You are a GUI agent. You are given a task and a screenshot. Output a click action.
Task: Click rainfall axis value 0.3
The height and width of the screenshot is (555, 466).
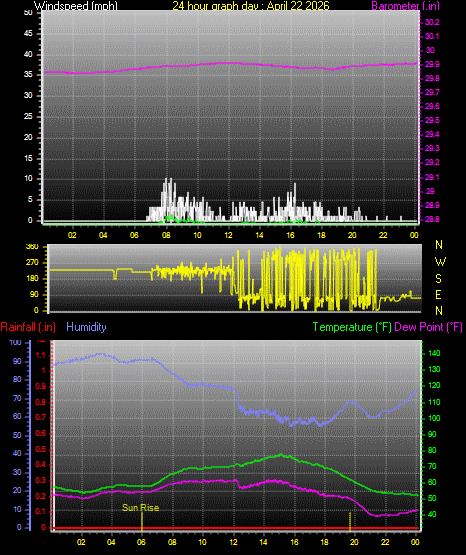41,480
